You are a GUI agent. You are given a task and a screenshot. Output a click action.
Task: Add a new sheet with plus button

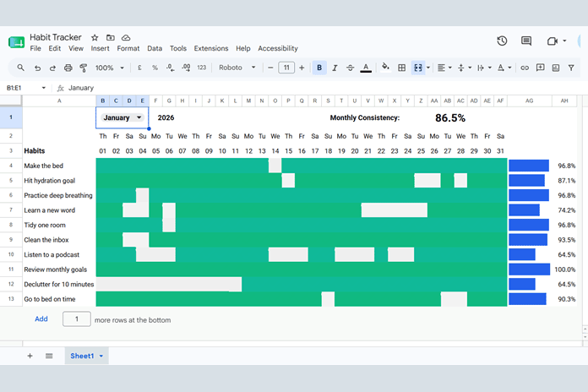pyautogui.click(x=30, y=356)
